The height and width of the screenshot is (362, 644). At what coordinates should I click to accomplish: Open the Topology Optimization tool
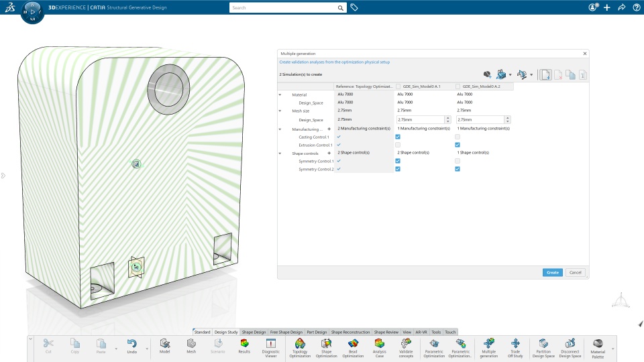(300, 348)
